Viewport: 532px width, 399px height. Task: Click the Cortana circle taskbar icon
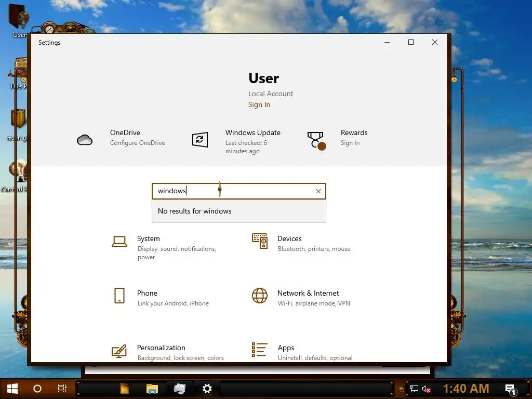tap(37, 389)
